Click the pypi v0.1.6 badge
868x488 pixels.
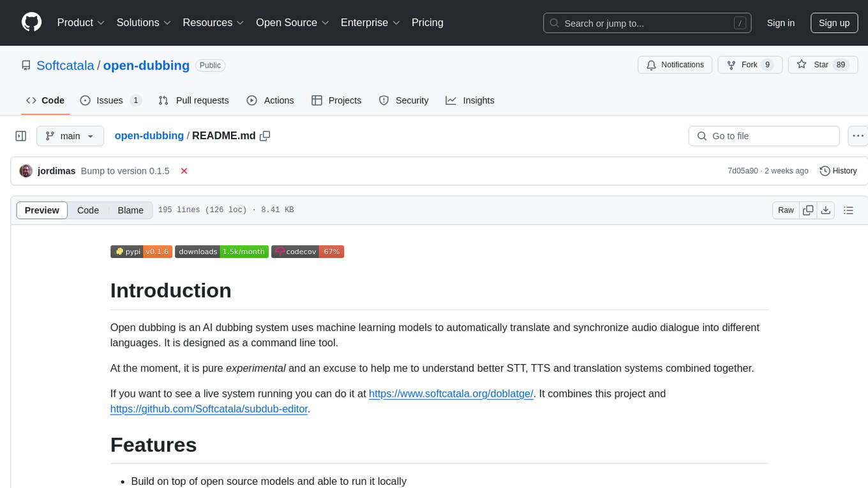pos(141,252)
